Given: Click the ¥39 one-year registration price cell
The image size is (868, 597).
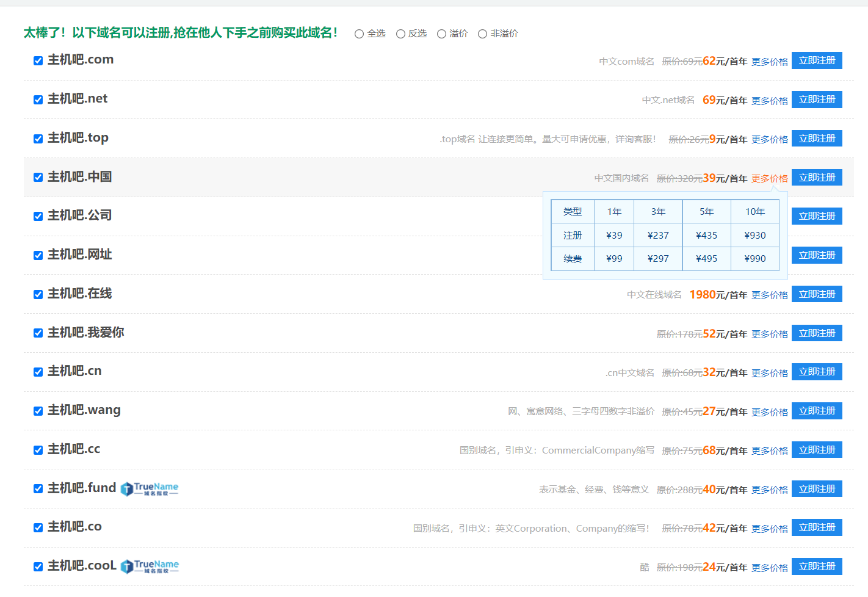Looking at the screenshot, I should (614, 236).
